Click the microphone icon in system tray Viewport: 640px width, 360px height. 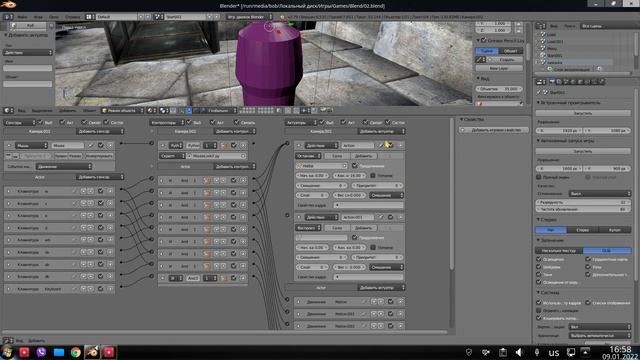[537, 352]
